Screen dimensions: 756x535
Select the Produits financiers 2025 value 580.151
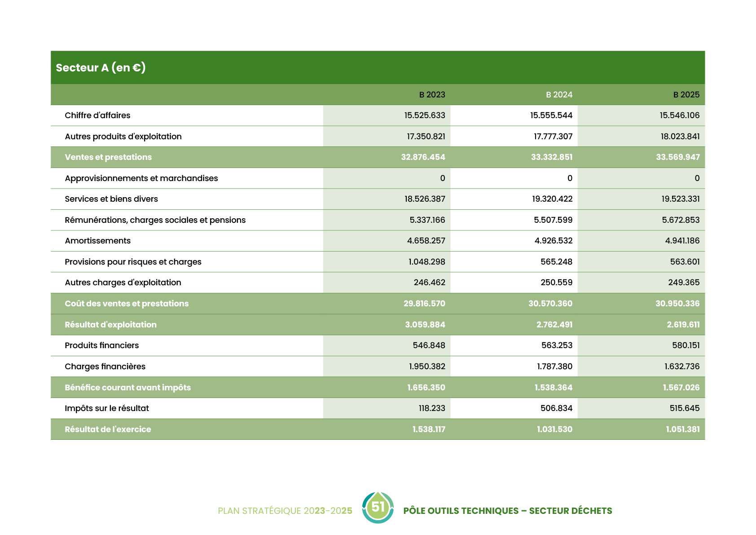pos(686,345)
